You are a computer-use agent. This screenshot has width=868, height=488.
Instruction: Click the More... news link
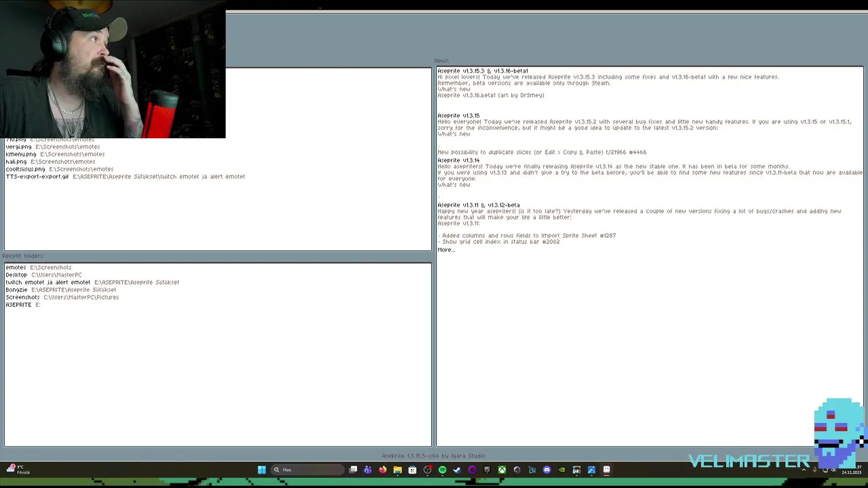[x=446, y=249]
